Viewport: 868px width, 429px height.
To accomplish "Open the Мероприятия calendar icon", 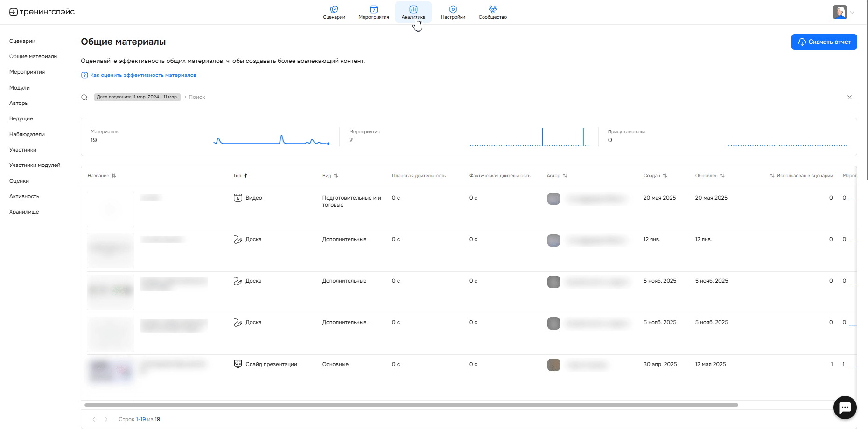I will [373, 9].
